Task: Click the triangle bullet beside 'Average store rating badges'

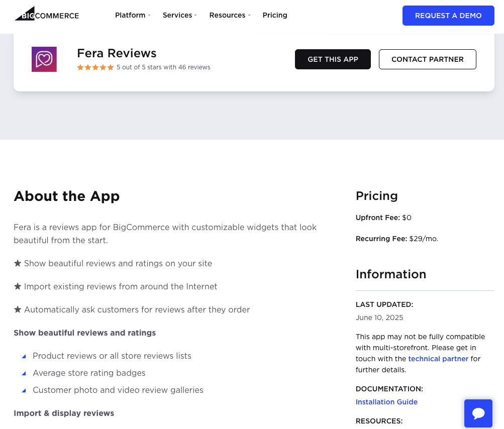Action: (x=24, y=373)
